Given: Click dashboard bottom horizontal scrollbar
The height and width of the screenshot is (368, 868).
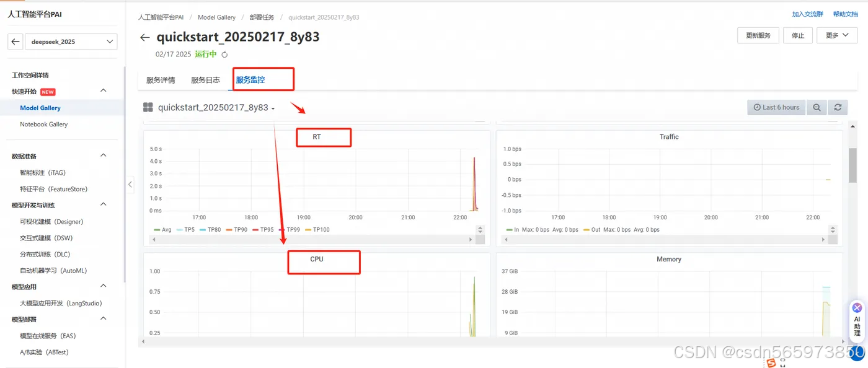Looking at the screenshot, I should [x=493, y=341].
